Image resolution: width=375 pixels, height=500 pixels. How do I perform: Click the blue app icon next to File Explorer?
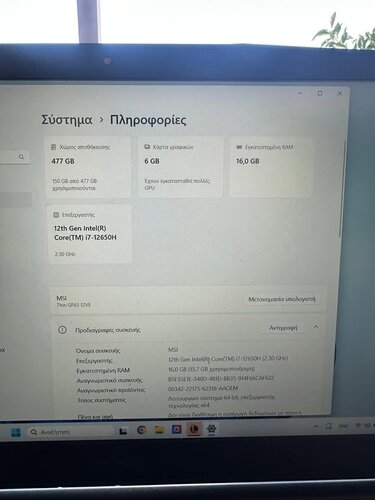[x=177, y=429]
